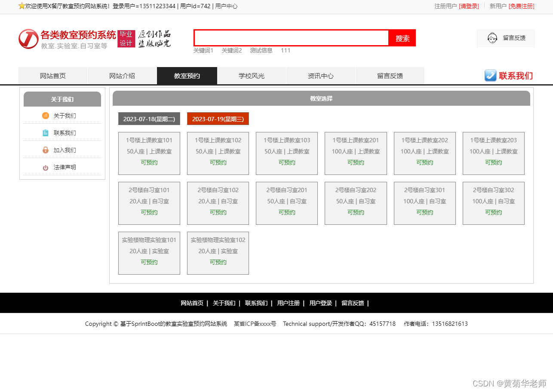Click the customer service headset icon

coord(492,38)
